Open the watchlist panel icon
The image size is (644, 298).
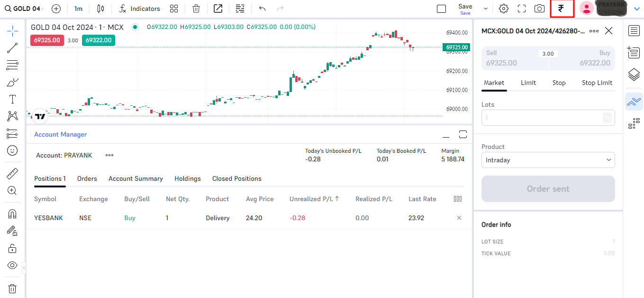point(634,31)
